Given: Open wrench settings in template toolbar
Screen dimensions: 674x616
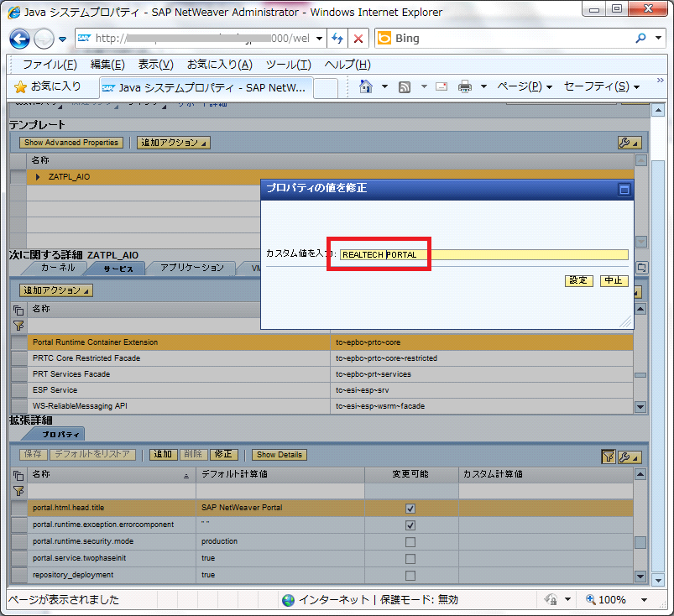Looking at the screenshot, I should [x=630, y=143].
